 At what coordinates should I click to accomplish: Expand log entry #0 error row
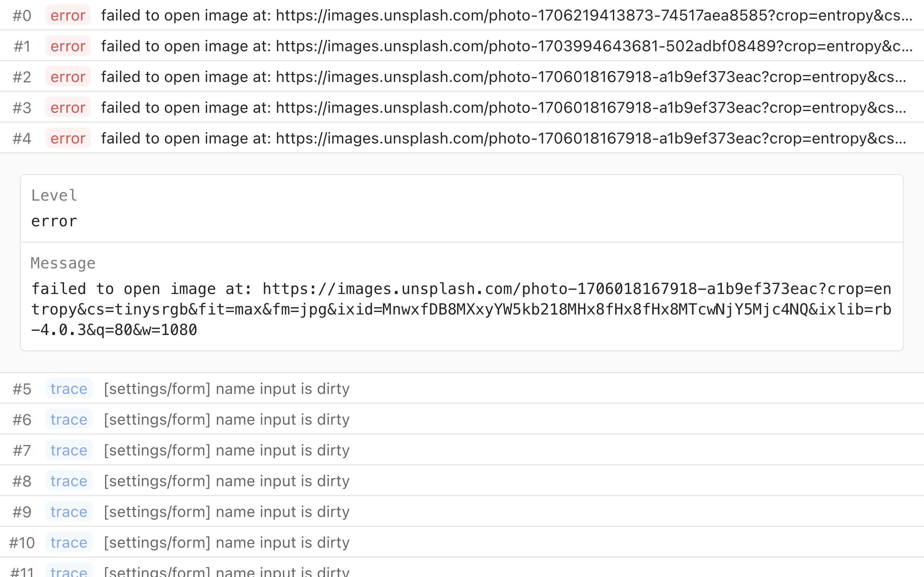[x=506, y=15]
